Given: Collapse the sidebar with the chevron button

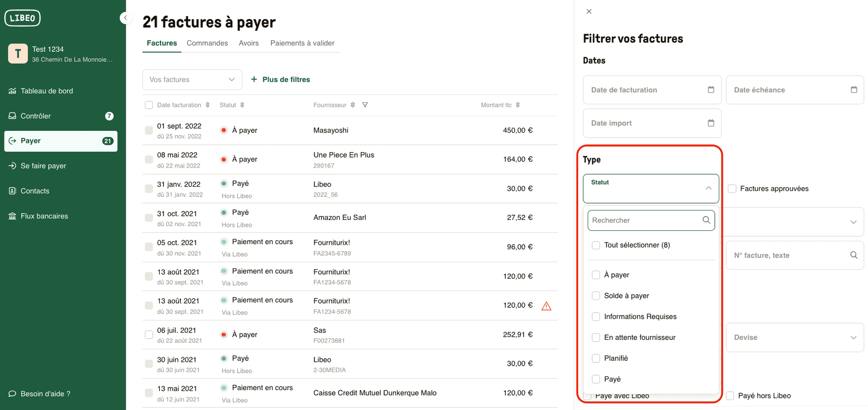Looking at the screenshot, I should click(125, 18).
